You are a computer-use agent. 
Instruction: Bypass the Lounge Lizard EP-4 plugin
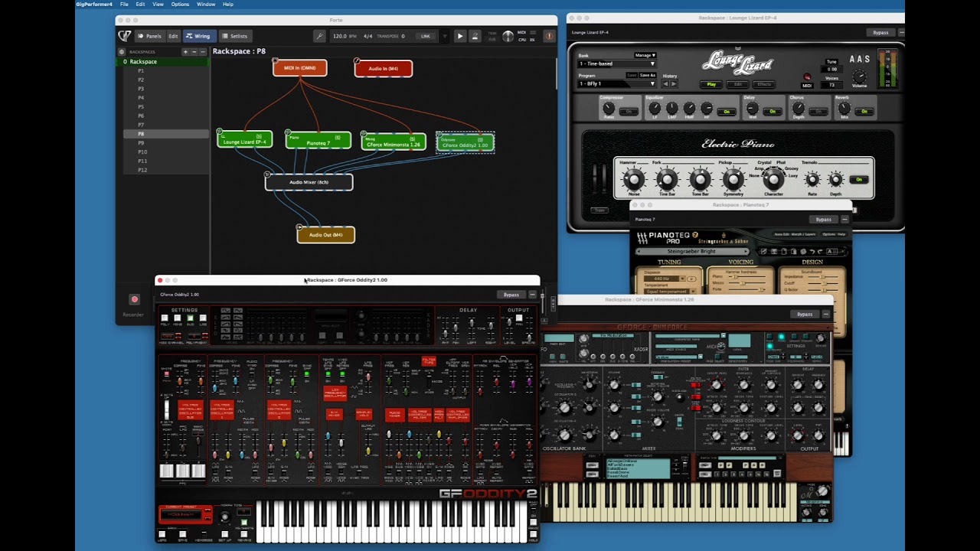(x=881, y=33)
